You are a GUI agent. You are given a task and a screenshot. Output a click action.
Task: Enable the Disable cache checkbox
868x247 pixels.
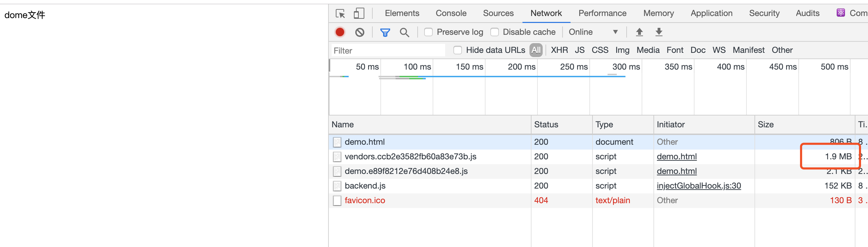point(495,32)
